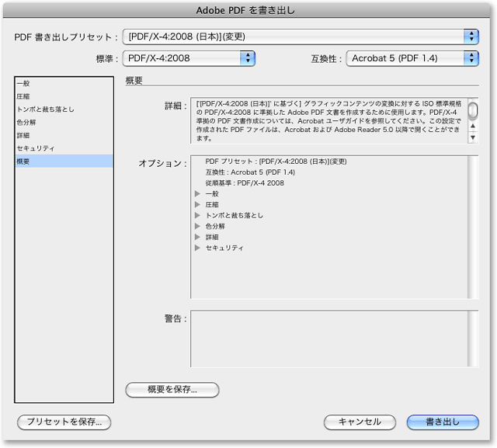
Task: Click the プリセットを保存 button
Action: [x=64, y=422]
